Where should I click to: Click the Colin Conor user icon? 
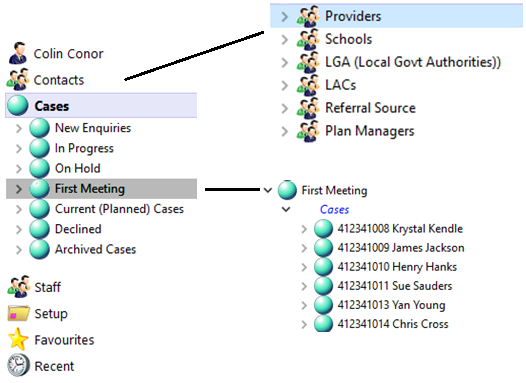click(18, 53)
